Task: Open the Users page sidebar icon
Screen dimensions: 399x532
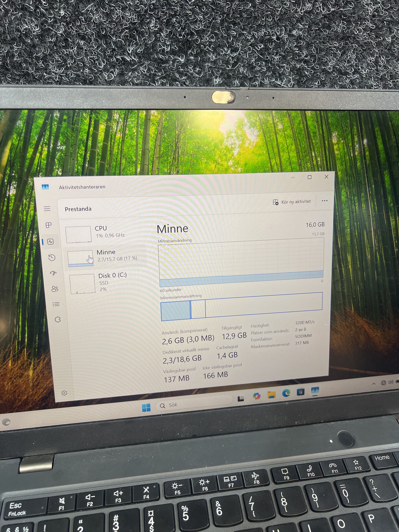Action: point(55,289)
